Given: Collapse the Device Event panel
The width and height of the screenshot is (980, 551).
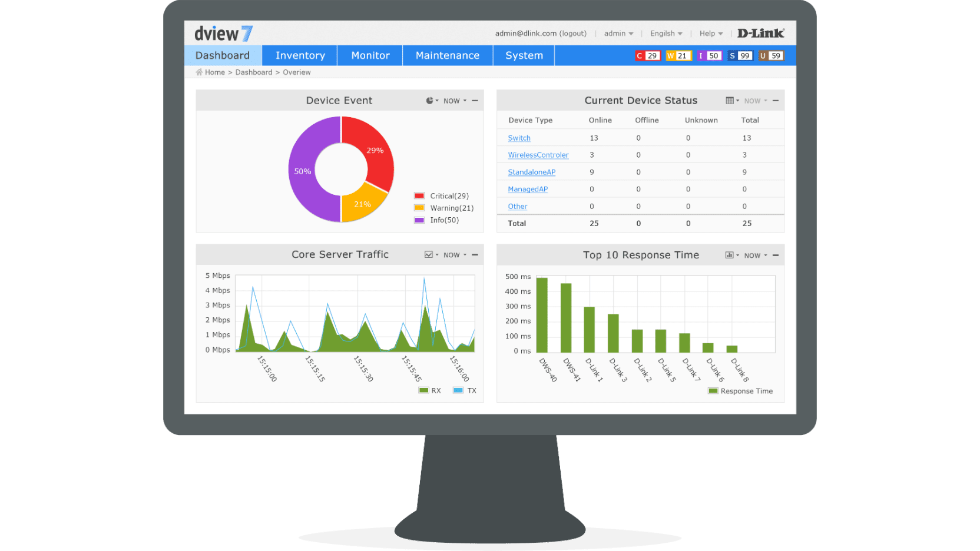Looking at the screenshot, I should tap(475, 100).
